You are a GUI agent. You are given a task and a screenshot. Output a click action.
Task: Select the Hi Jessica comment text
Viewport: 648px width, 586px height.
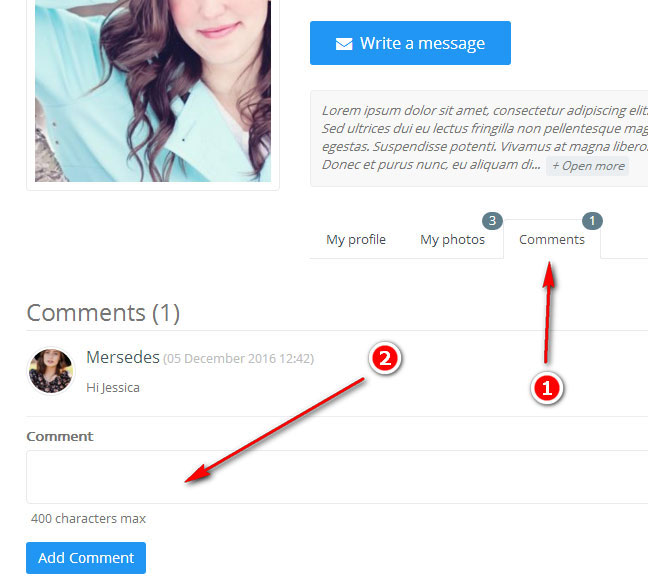113,388
